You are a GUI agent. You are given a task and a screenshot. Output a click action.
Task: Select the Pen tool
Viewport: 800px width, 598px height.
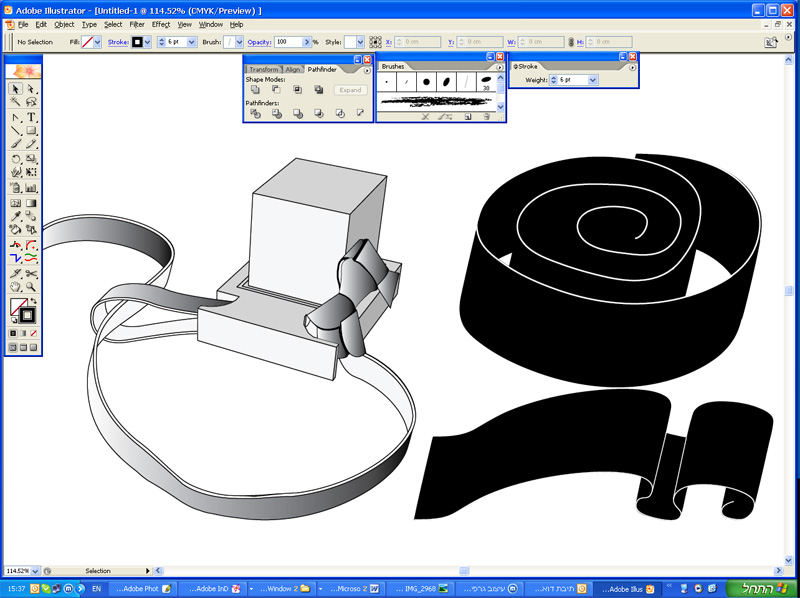16,117
